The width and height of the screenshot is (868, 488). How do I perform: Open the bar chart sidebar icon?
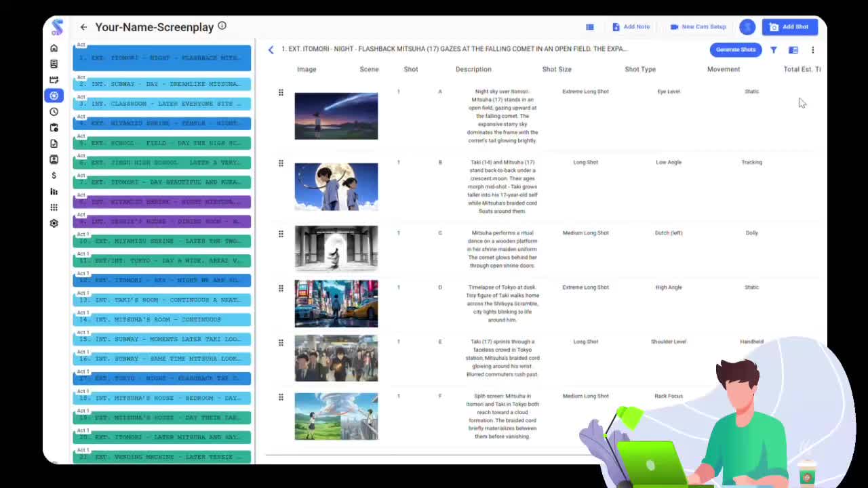pos(54,191)
